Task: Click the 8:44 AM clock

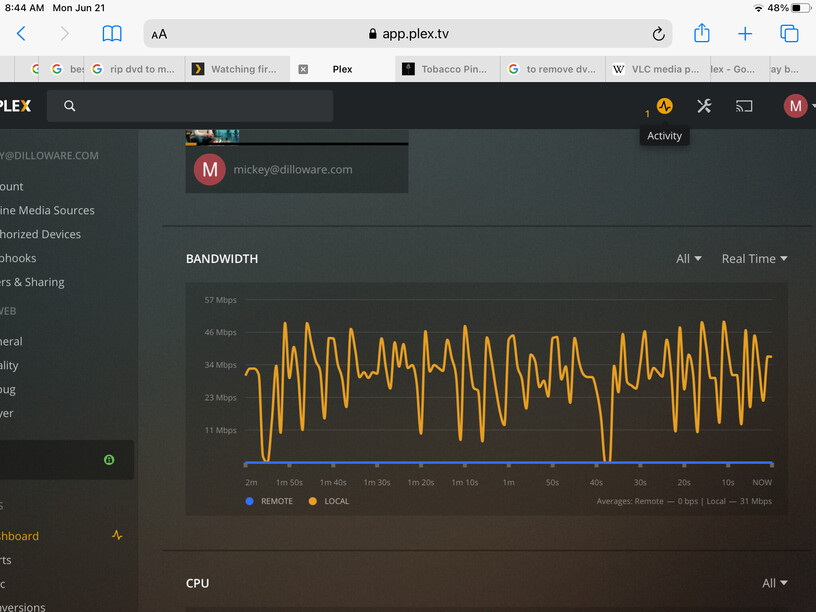Action: 24,8
